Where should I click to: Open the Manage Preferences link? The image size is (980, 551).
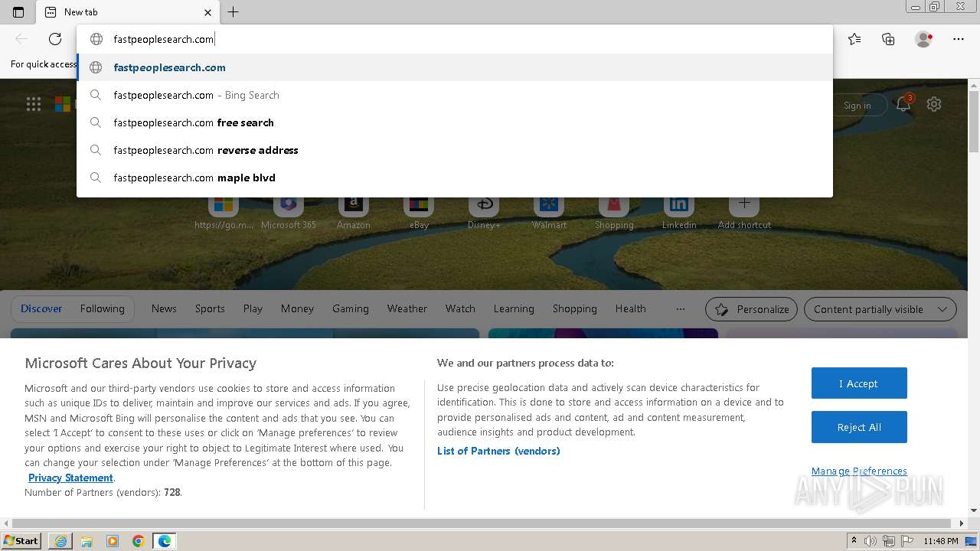point(859,471)
